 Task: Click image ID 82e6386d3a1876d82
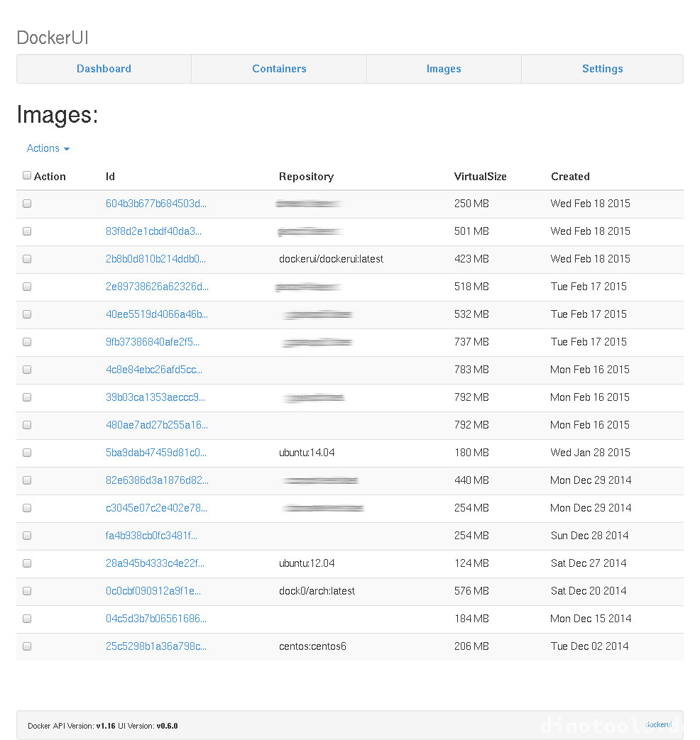click(157, 480)
